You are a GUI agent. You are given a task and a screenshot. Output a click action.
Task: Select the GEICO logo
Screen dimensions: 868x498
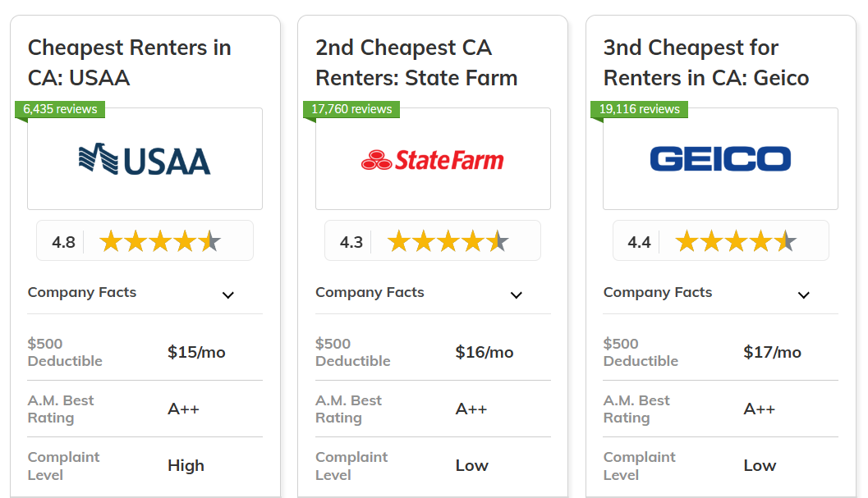[720, 158]
